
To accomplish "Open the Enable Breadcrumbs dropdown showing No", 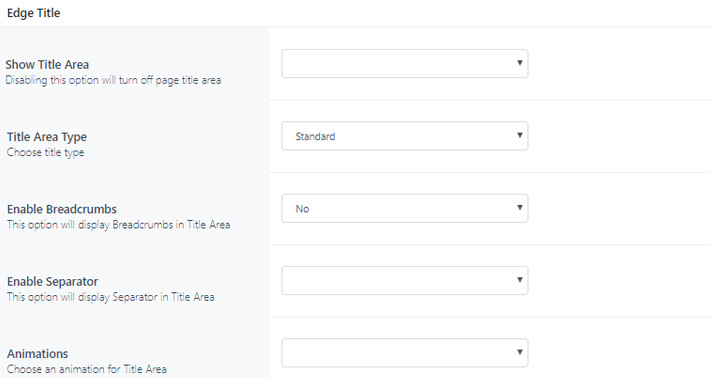I will pos(405,208).
